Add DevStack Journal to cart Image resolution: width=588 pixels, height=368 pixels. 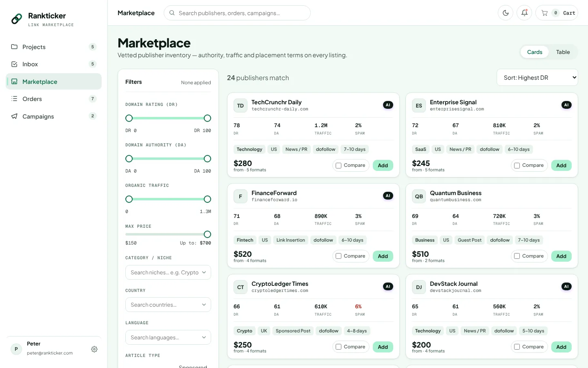561,347
